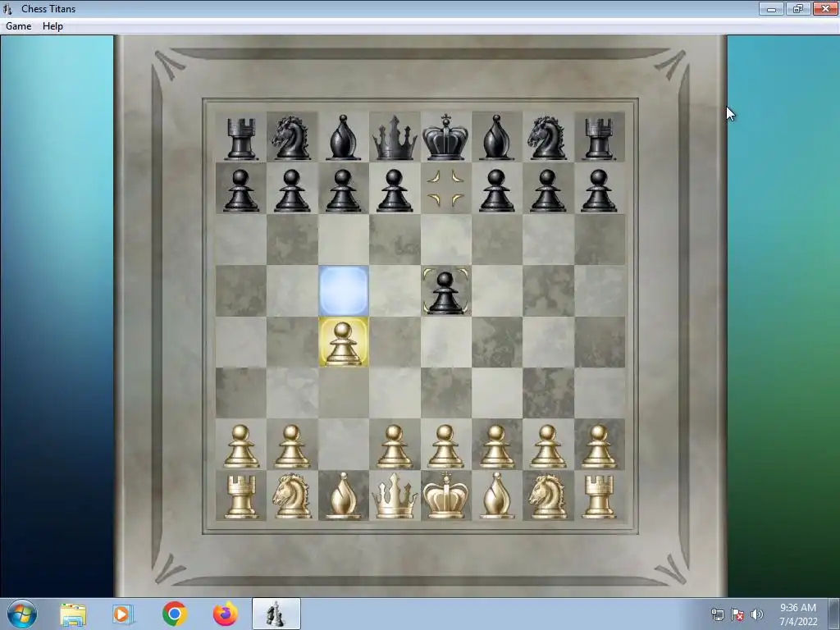This screenshot has height=630, width=840.
Task: Select the white bishop on f1
Action: point(497,496)
